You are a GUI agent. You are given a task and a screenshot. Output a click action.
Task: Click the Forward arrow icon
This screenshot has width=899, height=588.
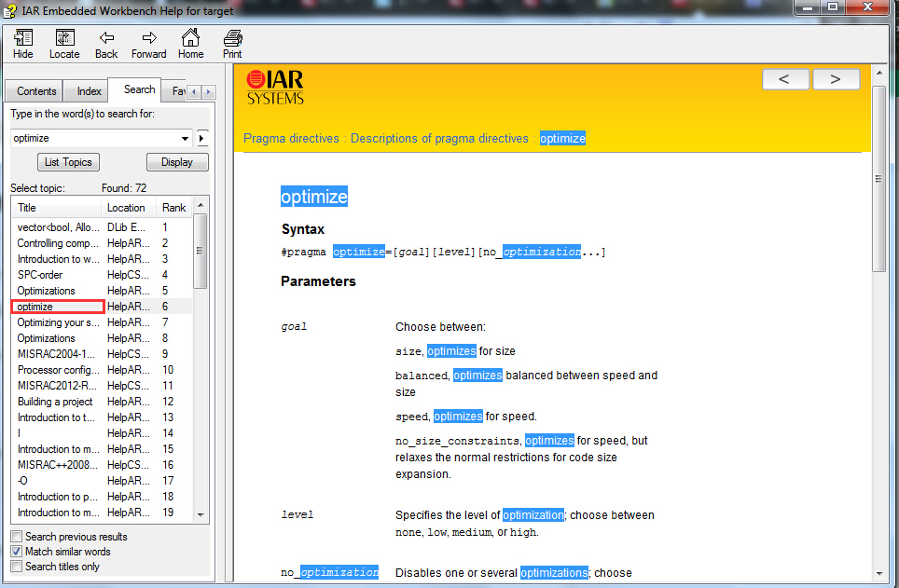[x=148, y=38]
